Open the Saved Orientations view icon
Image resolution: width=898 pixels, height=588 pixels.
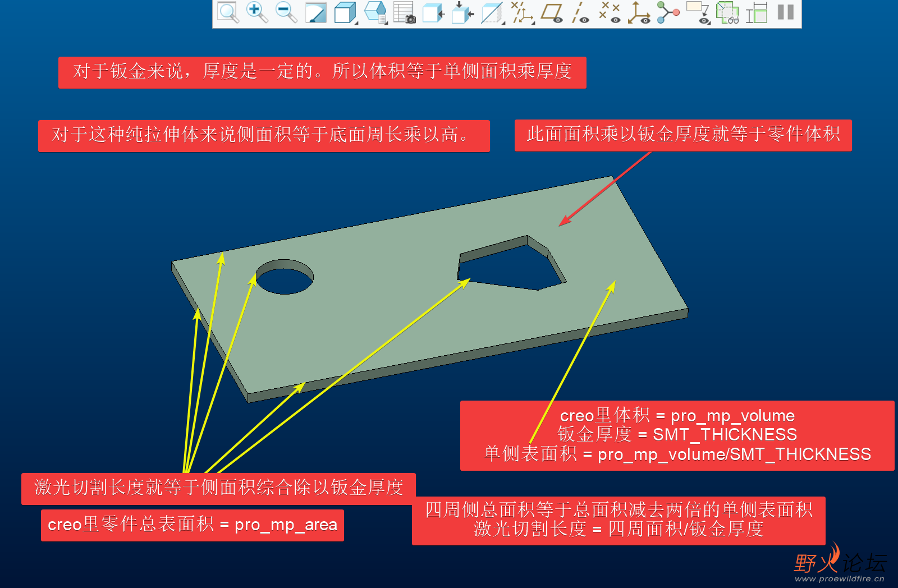point(375,11)
